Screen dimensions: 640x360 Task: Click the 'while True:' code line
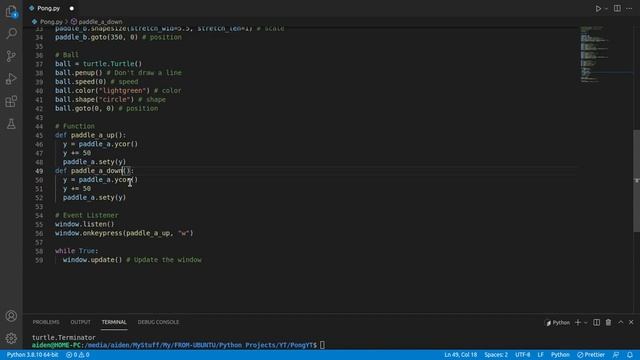click(x=77, y=251)
